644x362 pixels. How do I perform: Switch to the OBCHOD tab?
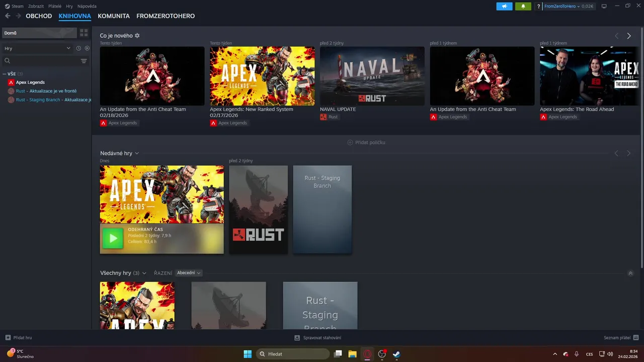(39, 16)
